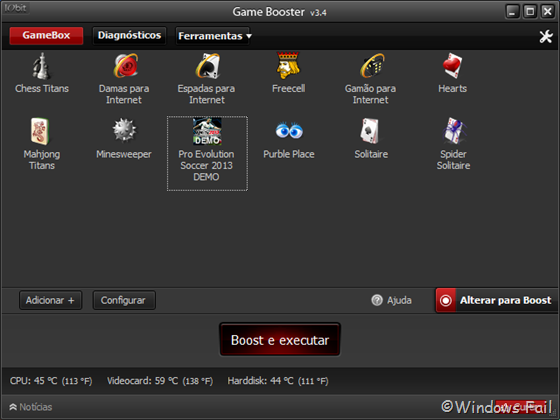Viewport: 560px width, 420px height.
Task: Switch to the Diagnósticos tab
Action: coord(129,36)
